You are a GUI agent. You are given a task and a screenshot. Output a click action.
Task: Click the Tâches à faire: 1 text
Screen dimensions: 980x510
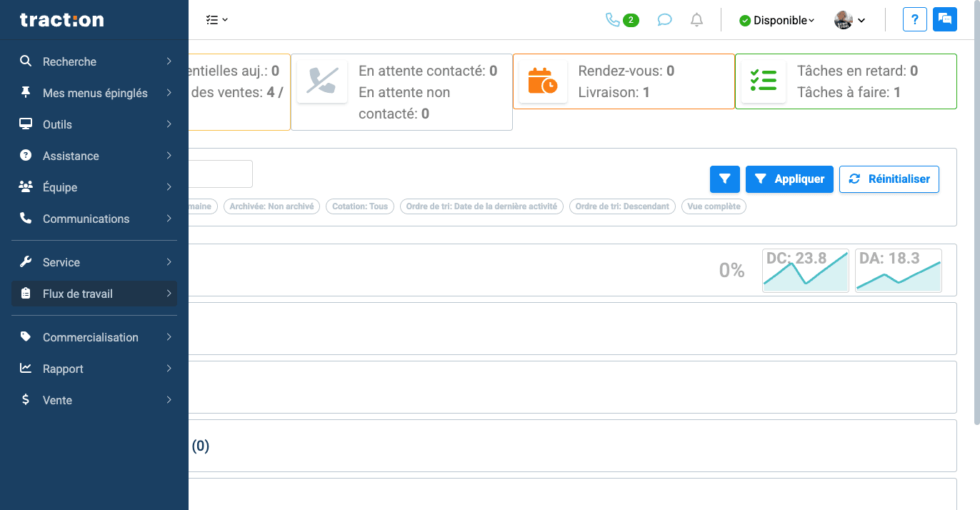point(849,92)
